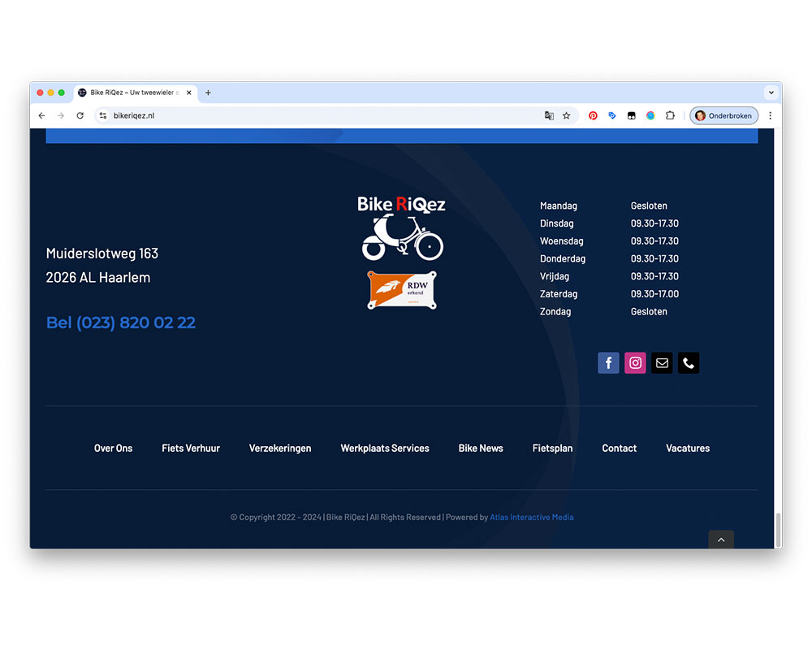Open the Extensions puzzle-piece menu
The image size is (812, 650).
pos(670,115)
